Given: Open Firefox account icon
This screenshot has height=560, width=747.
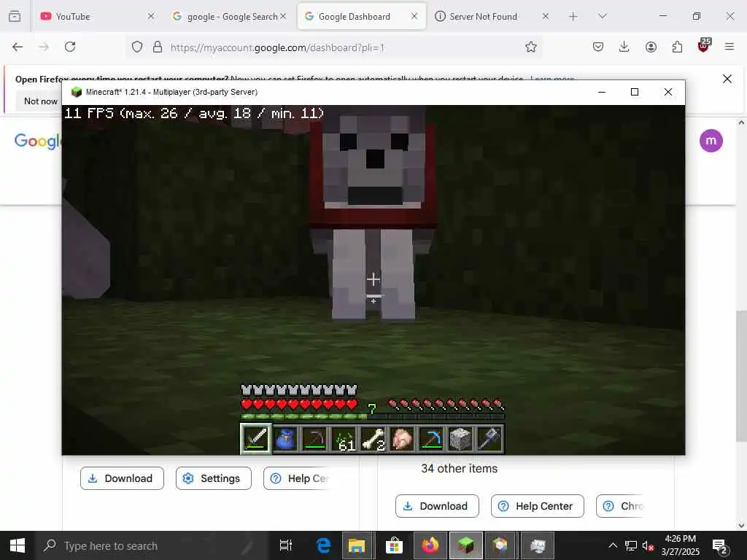Looking at the screenshot, I should click(651, 47).
